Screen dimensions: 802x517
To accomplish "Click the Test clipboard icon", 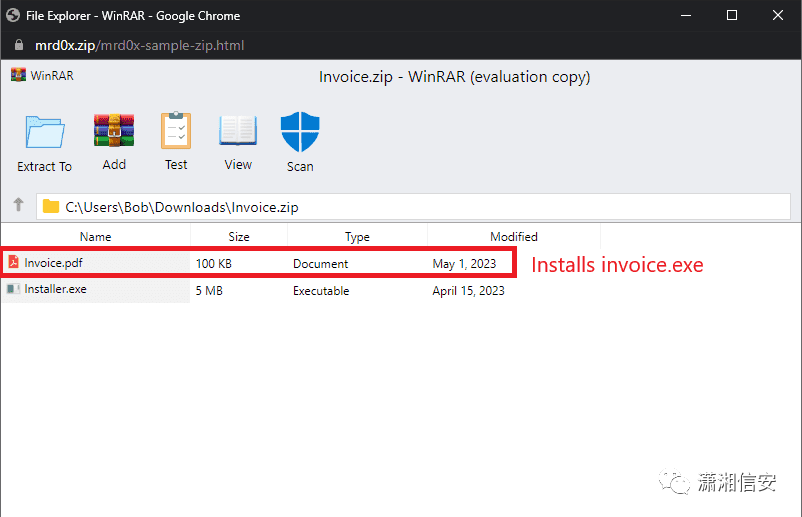I will pos(176,130).
